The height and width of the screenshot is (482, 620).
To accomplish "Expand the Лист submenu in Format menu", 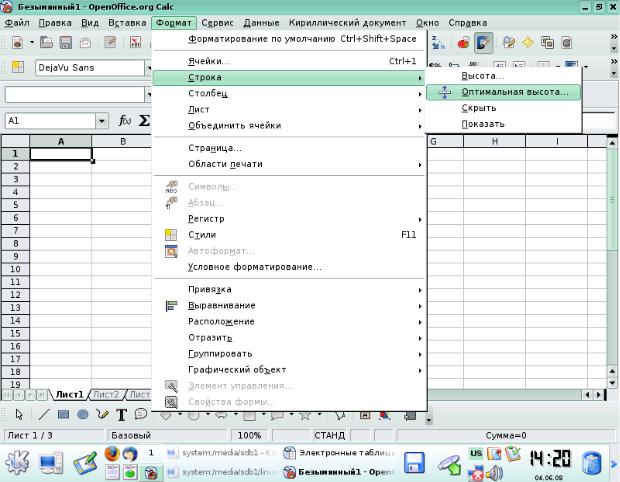I will coord(289,110).
